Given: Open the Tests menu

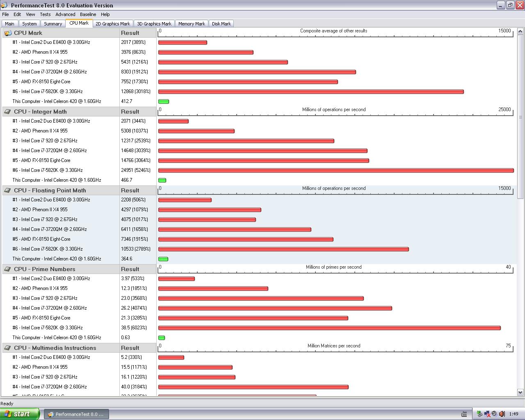Looking at the screenshot, I should click(x=45, y=14).
